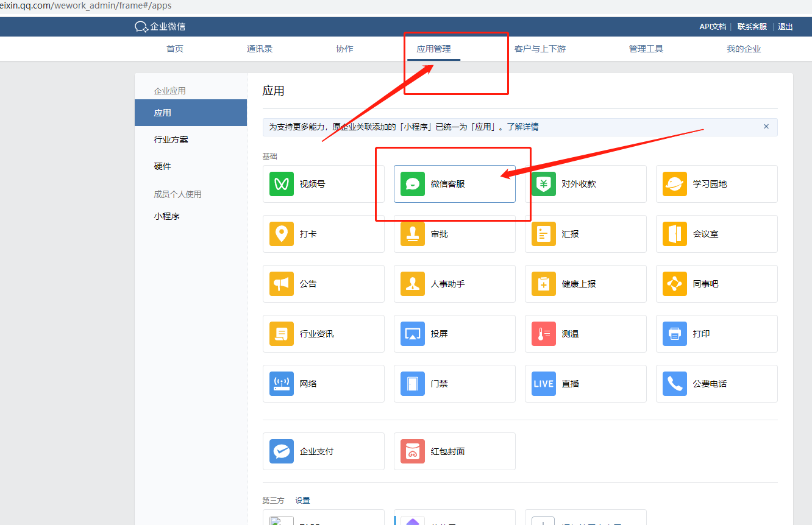Select 应用 in the left sidebar
This screenshot has width=812, height=525.
(191, 113)
